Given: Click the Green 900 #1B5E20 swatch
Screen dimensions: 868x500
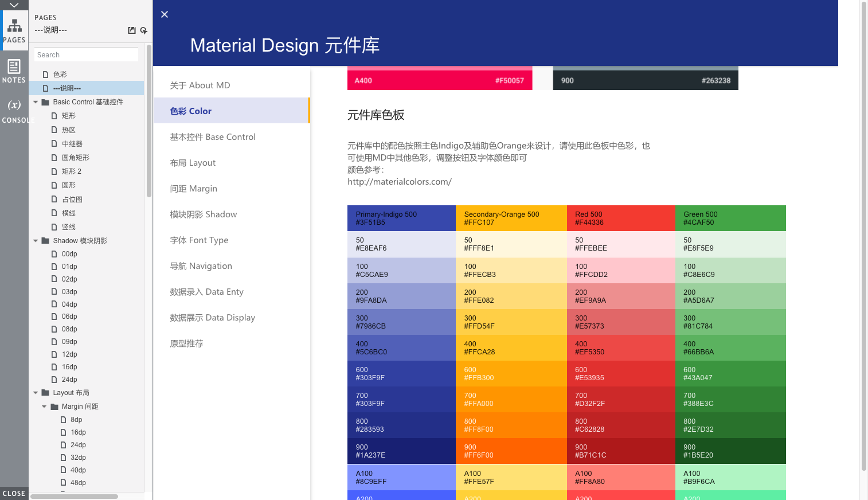Looking at the screenshot, I should coord(730,451).
